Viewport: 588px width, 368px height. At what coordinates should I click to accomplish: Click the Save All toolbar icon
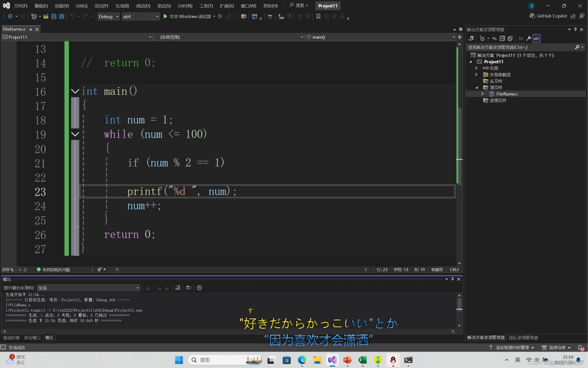pos(62,16)
